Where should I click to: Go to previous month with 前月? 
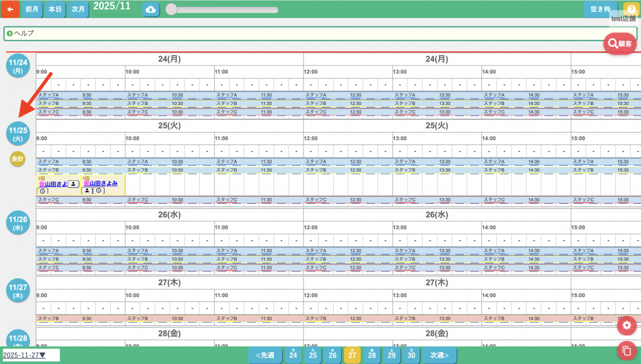click(31, 9)
